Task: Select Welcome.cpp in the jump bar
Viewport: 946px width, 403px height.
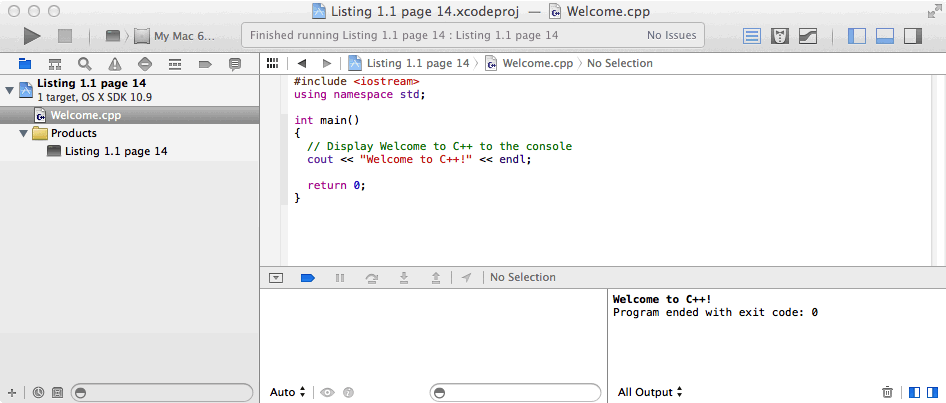Action: pos(529,63)
